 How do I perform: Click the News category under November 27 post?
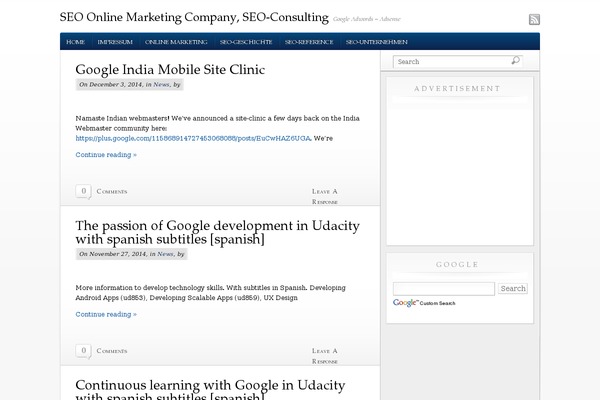pos(165,254)
